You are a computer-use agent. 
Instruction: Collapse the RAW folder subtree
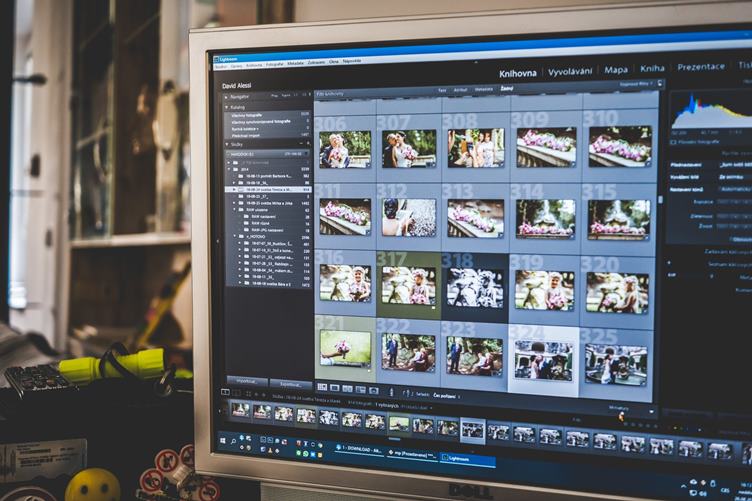tap(235, 210)
